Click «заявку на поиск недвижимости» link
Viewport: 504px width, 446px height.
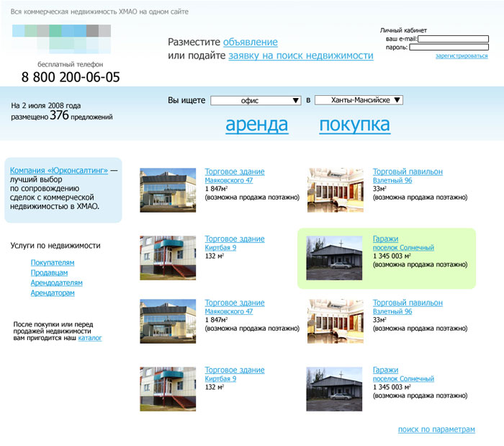click(300, 55)
